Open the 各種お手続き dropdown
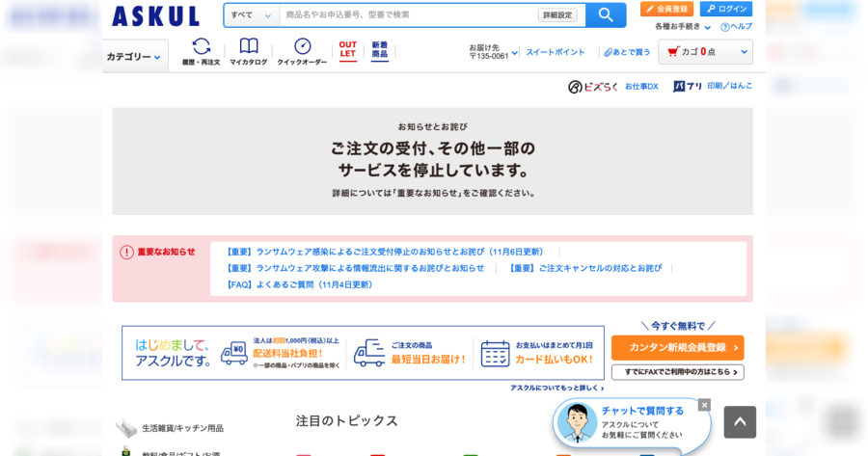Viewport: 868px width, 456px height. coord(683,27)
